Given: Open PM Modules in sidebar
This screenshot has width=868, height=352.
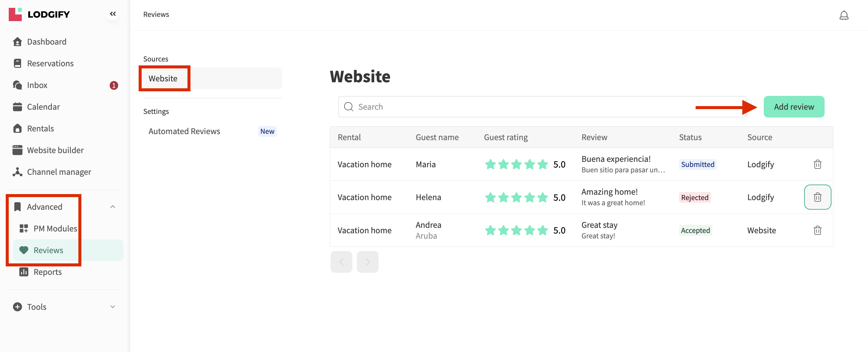Looking at the screenshot, I should [55, 228].
